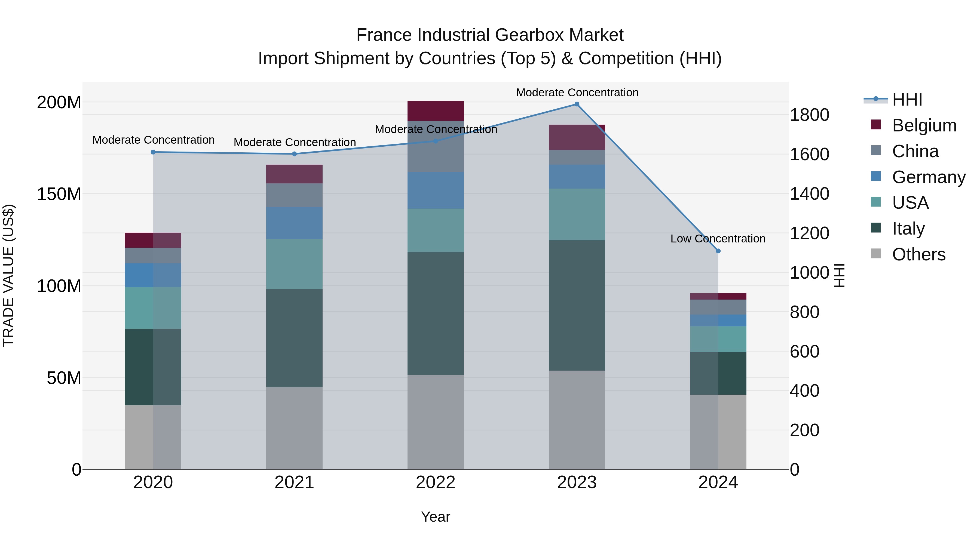Select the Italy segment of 2022 bar

coord(436,314)
